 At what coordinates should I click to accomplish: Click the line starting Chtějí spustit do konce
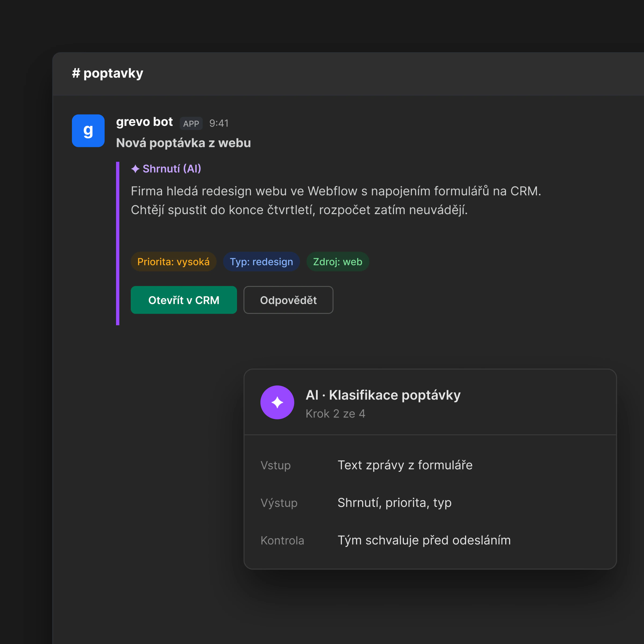[299, 210]
